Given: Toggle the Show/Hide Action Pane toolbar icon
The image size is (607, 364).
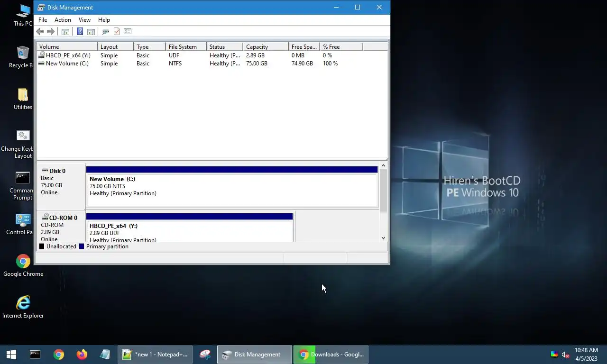Looking at the screenshot, I should [91, 31].
